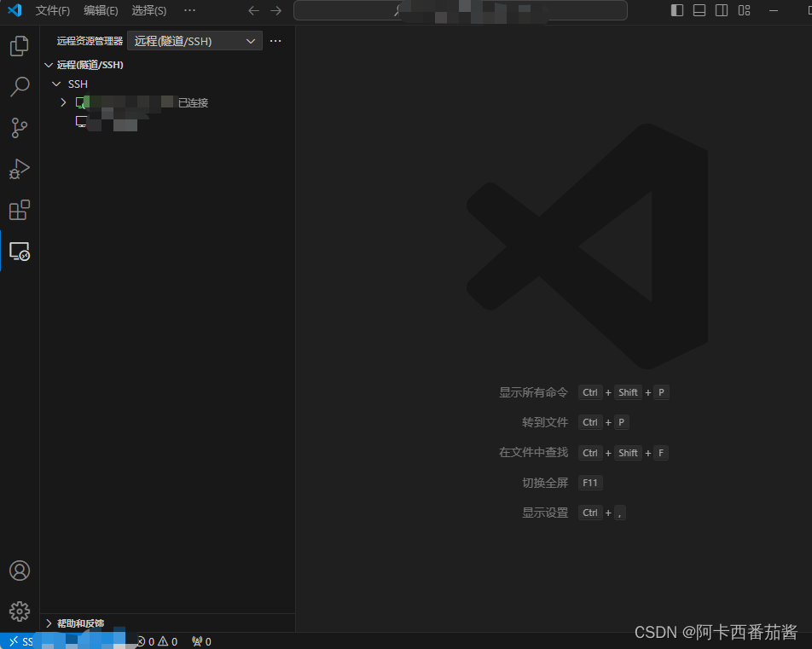The height and width of the screenshot is (649, 812).
Task: Open the 编辑(E) menu
Action: [101, 10]
